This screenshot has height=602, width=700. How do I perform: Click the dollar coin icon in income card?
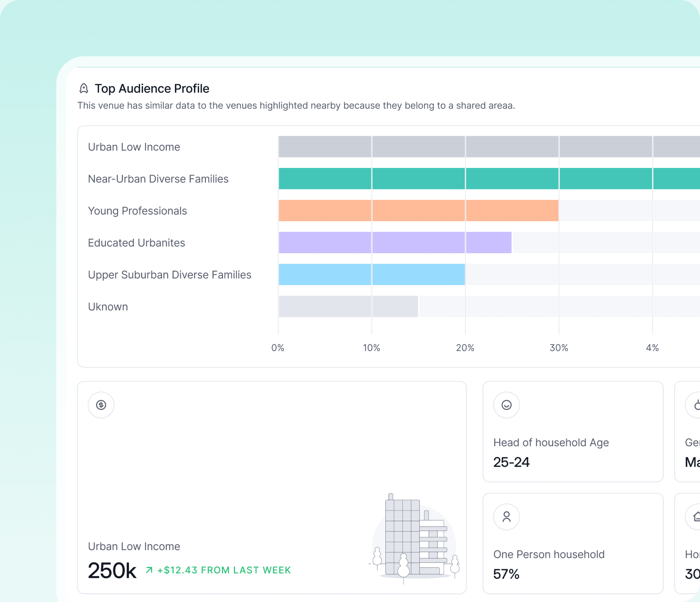click(101, 405)
